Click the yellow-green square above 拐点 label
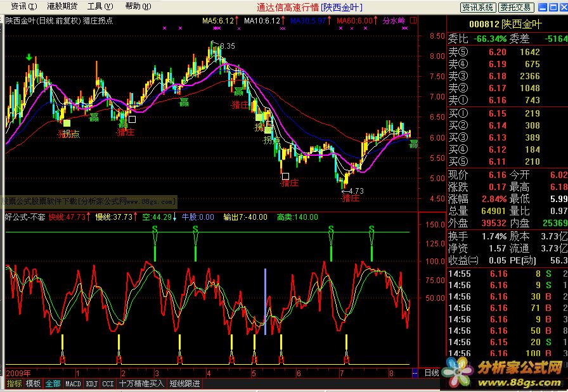Viewport: 568px width, 392px height. point(67,123)
